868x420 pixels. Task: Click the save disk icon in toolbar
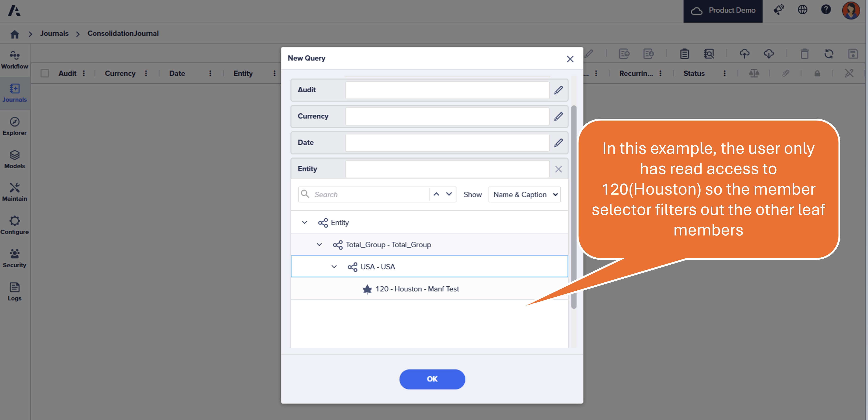(x=853, y=54)
